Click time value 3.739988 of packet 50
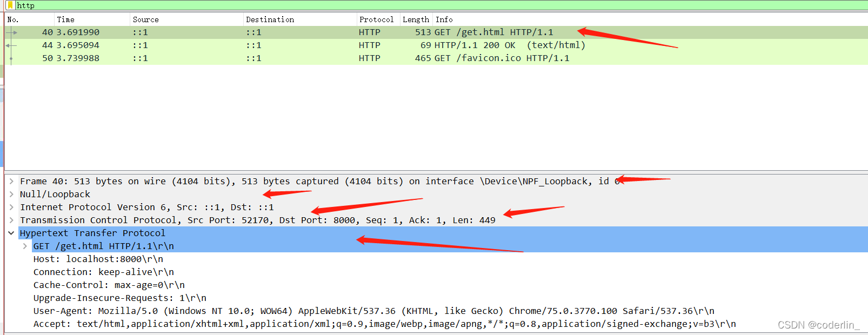The height and width of the screenshot is (335, 868). [x=78, y=58]
